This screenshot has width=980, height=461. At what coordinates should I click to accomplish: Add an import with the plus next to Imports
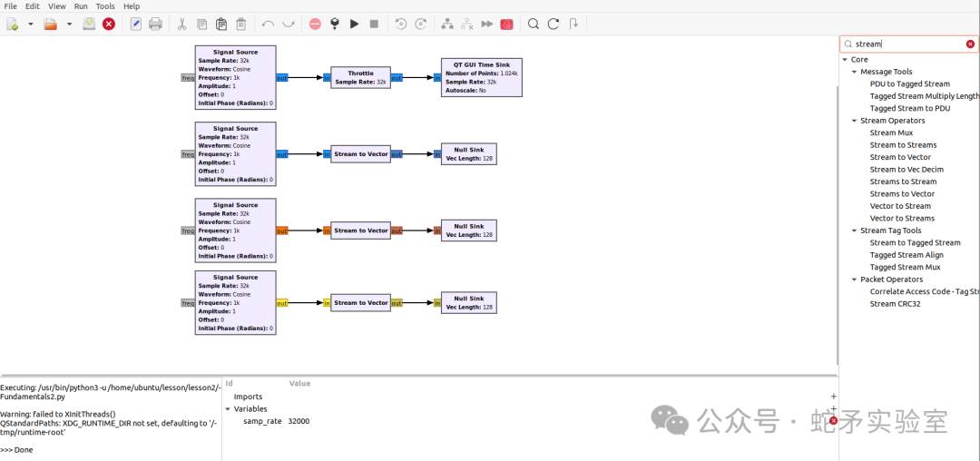click(833, 397)
